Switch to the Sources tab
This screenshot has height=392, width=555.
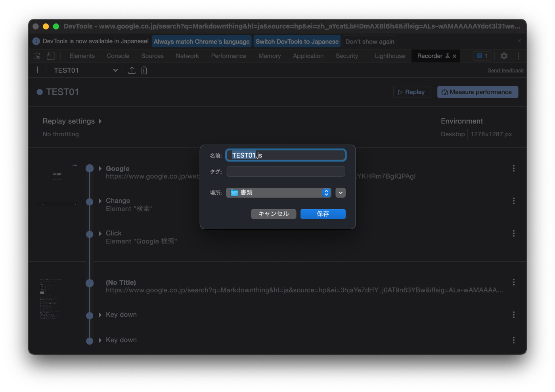(x=152, y=56)
